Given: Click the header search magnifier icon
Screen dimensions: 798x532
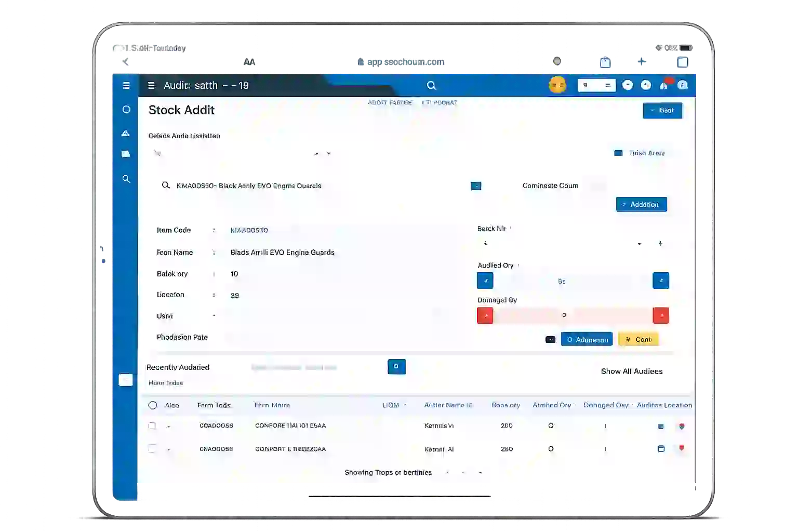Looking at the screenshot, I should (x=431, y=85).
